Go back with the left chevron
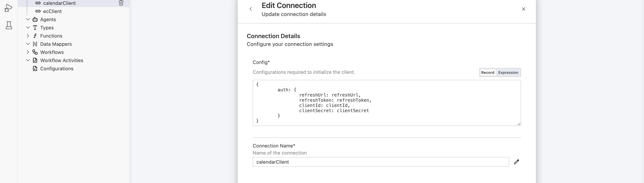The height and width of the screenshot is (183, 644). point(251,9)
